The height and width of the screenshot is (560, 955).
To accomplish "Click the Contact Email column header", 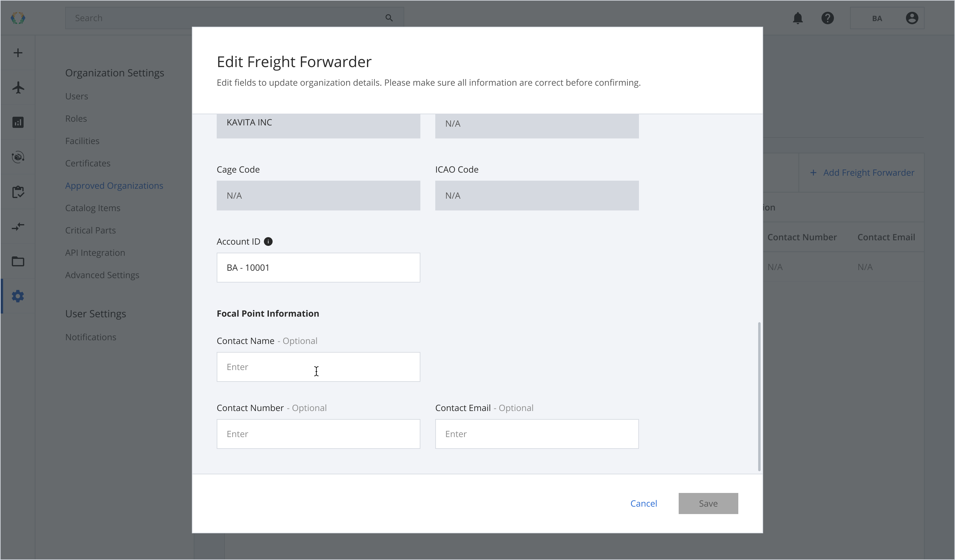I will tap(886, 237).
